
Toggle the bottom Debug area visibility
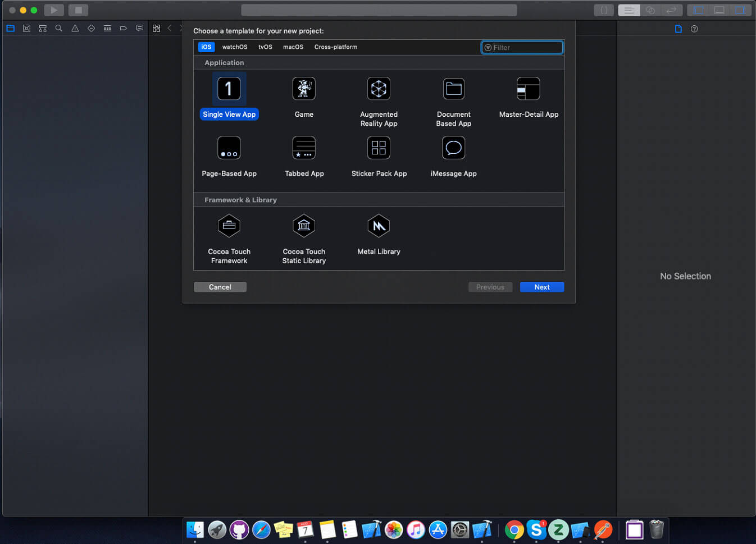pyautogui.click(x=719, y=10)
